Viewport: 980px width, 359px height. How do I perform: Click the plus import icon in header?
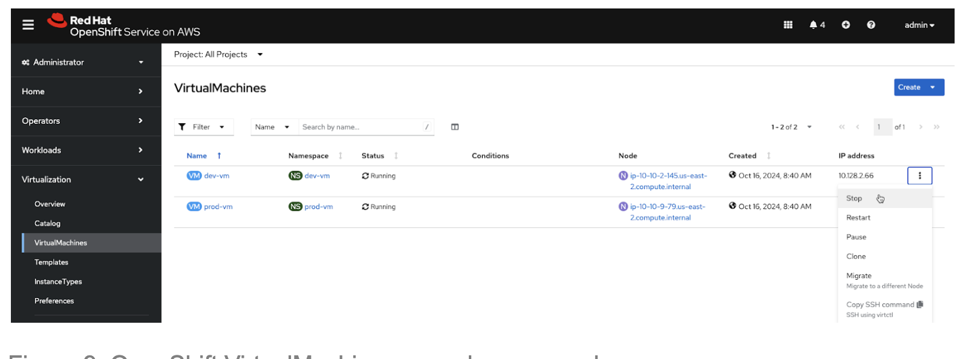(846, 25)
